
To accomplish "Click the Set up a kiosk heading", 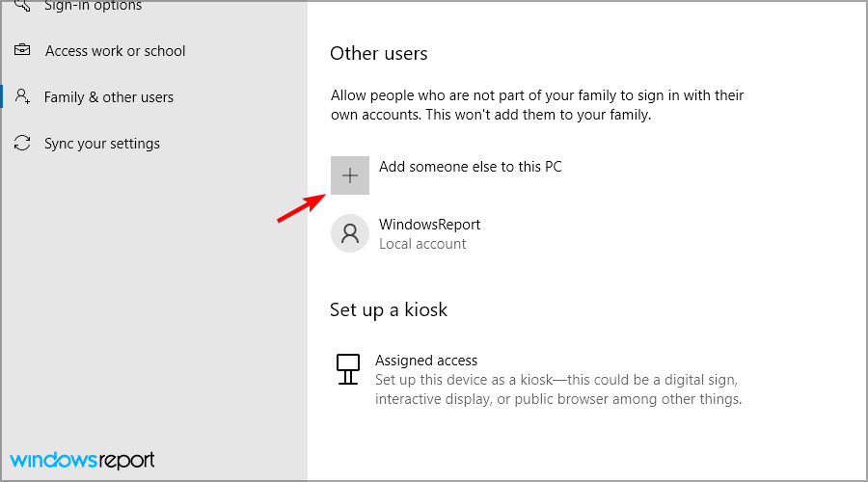I will [388, 309].
